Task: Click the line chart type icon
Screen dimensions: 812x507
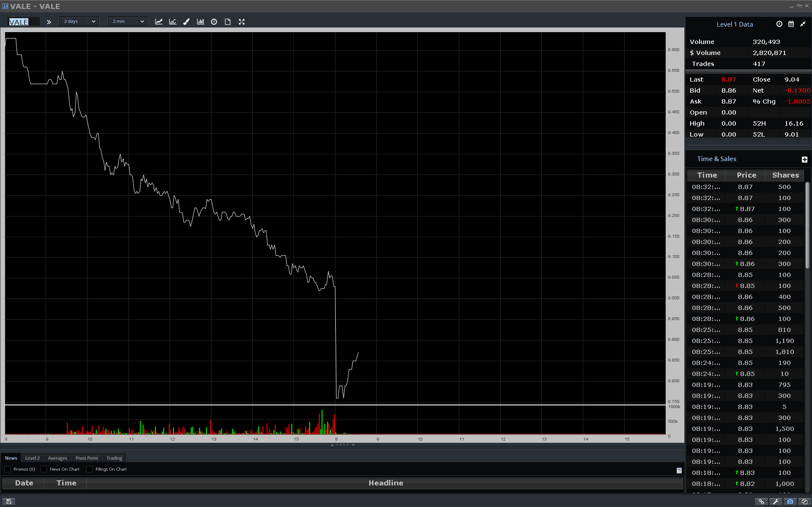Action: coord(159,22)
